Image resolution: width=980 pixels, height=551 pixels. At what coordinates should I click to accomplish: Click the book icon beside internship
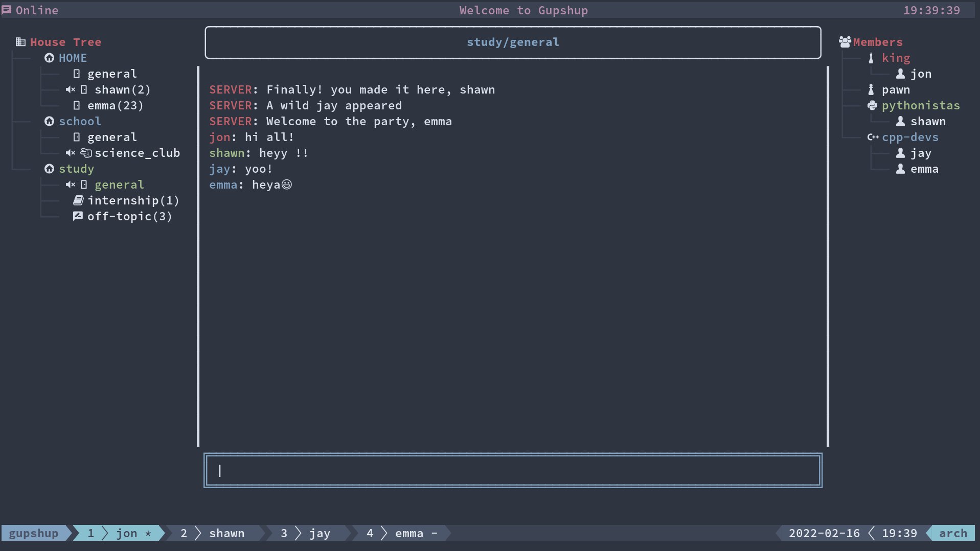point(78,200)
